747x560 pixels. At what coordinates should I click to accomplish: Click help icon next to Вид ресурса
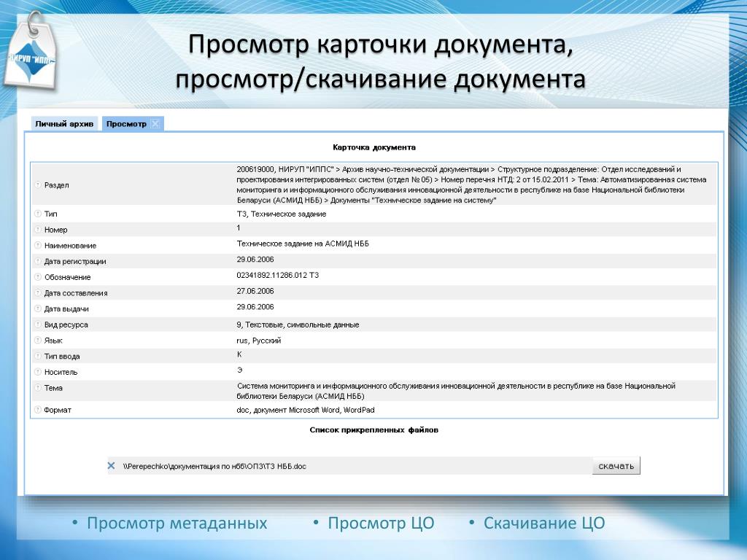pyautogui.click(x=38, y=324)
